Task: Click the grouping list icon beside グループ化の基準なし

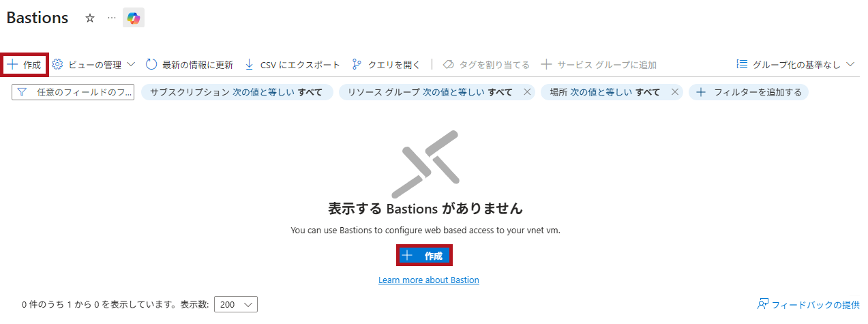Action: [x=742, y=64]
